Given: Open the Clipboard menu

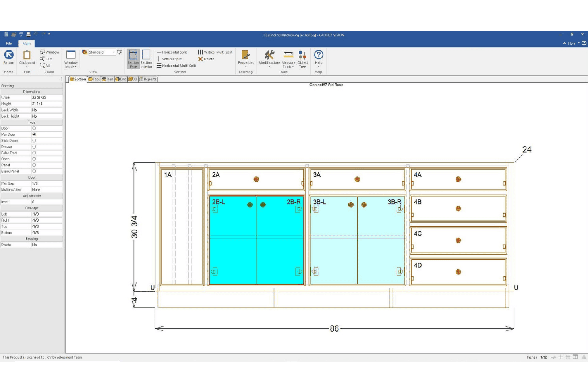Looking at the screenshot, I should (x=27, y=58).
